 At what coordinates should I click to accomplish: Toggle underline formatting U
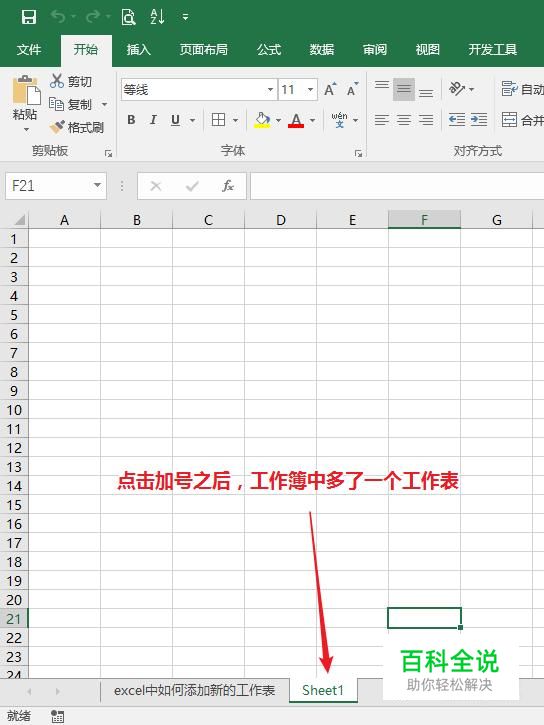coord(175,120)
